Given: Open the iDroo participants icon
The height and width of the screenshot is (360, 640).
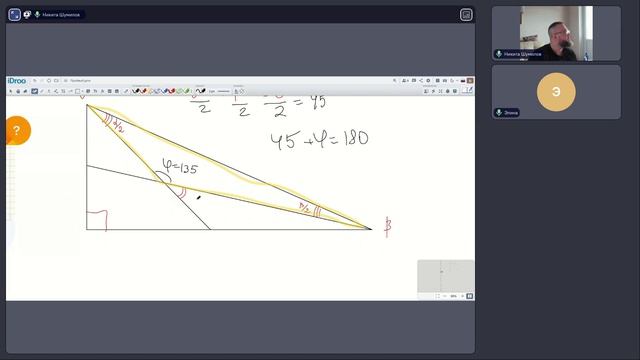Looking at the screenshot, I should (405, 80).
